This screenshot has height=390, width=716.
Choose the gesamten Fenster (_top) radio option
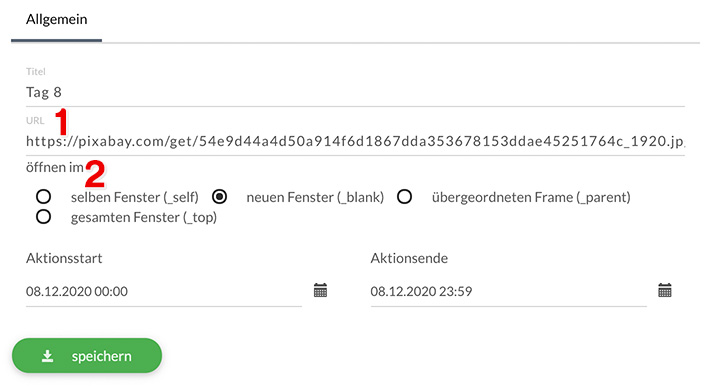(43, 216)
